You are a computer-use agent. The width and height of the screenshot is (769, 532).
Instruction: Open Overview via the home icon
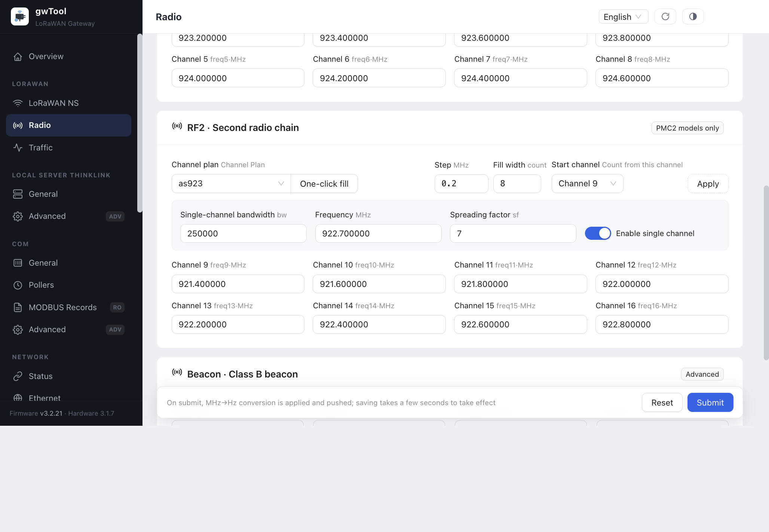(18, 56)
